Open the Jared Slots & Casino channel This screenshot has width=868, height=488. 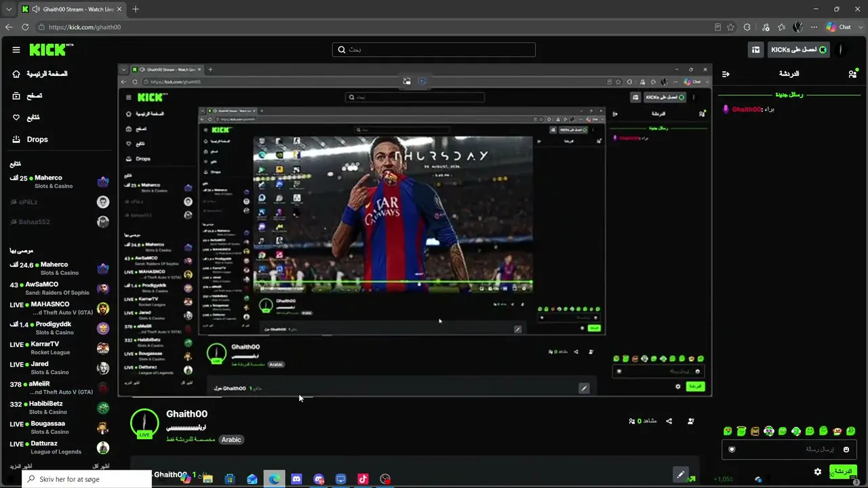pos(60,368)
